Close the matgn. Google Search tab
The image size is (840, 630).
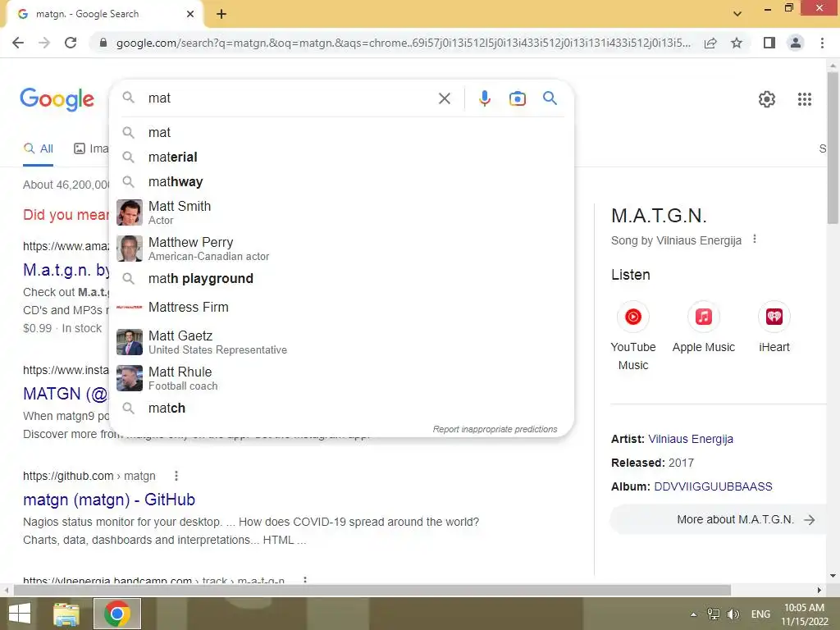pos(190,14)
